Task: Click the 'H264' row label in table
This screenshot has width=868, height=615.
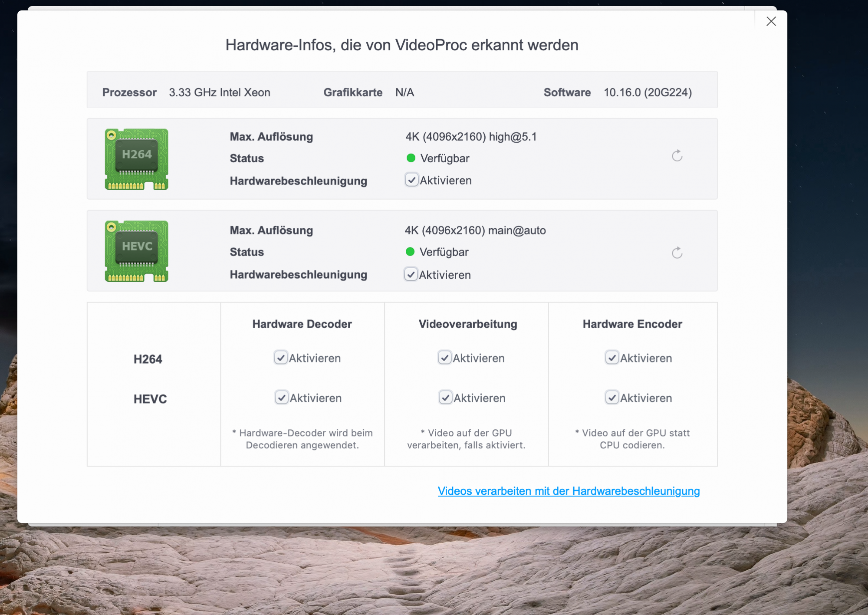Action: 148,359
